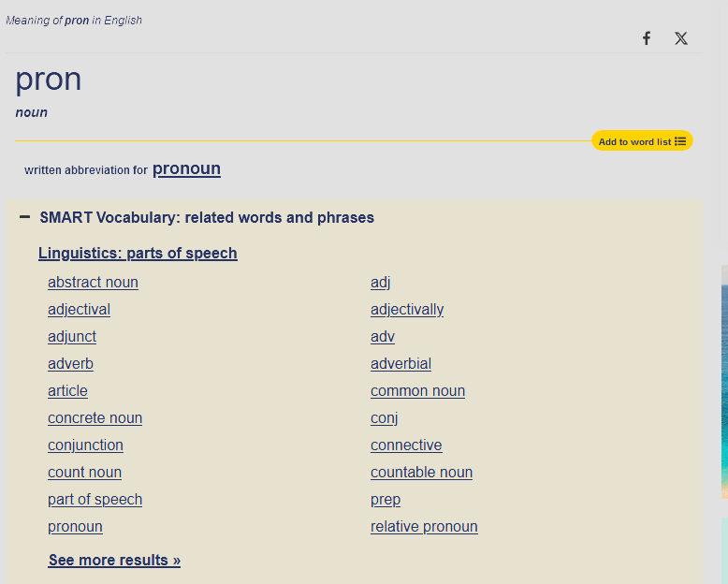Select the adjunct link
Image resolution: width=728 pixels, height=584 pixels.
[72, 337]
